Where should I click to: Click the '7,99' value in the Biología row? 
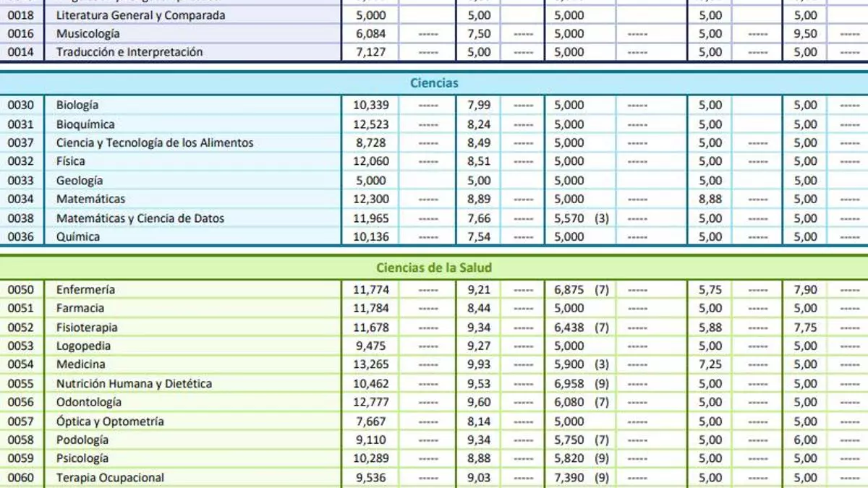[x=479, y=105]
